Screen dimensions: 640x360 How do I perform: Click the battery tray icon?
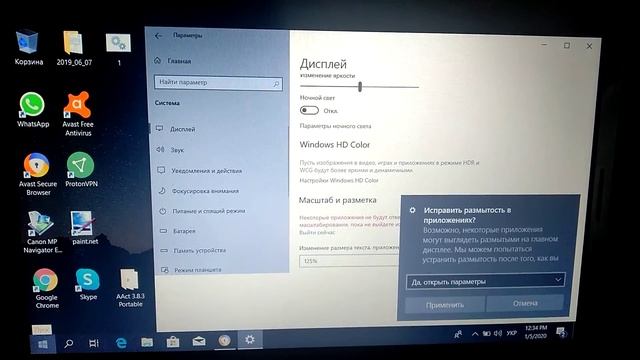(486, 333)
